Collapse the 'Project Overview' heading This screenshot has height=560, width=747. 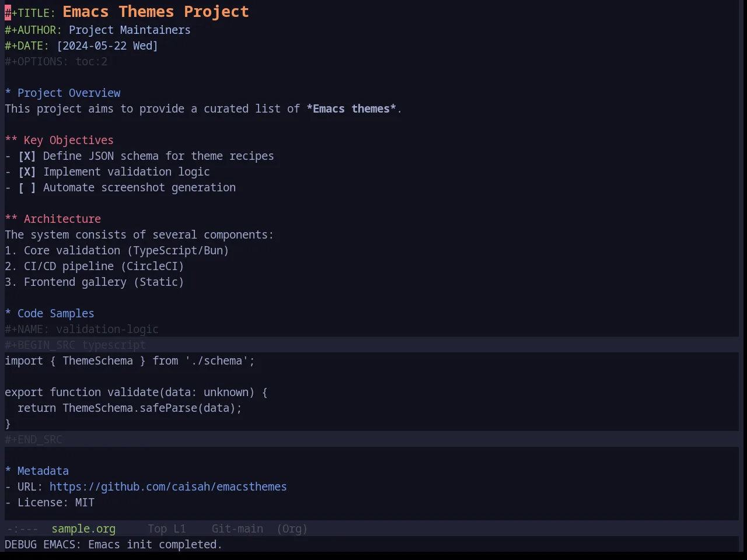coord(63,93)
